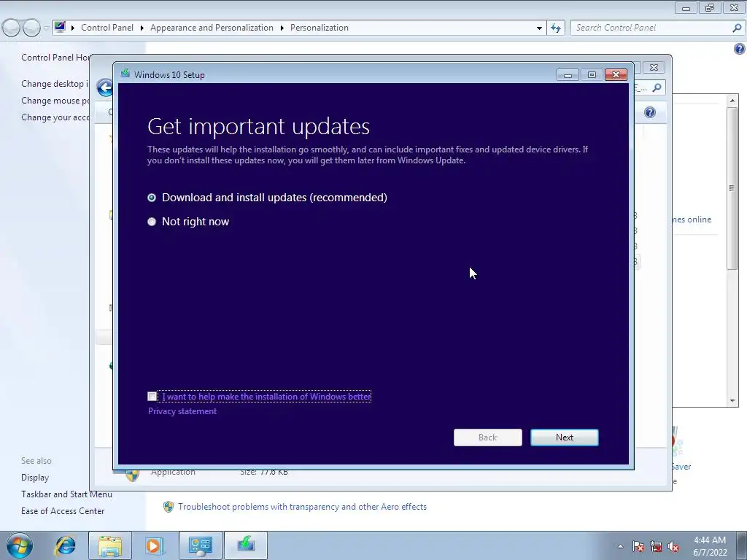The image size is (747, 560).
Task: Click the themes list scrollbar thumb
Action: coord(732,188)
